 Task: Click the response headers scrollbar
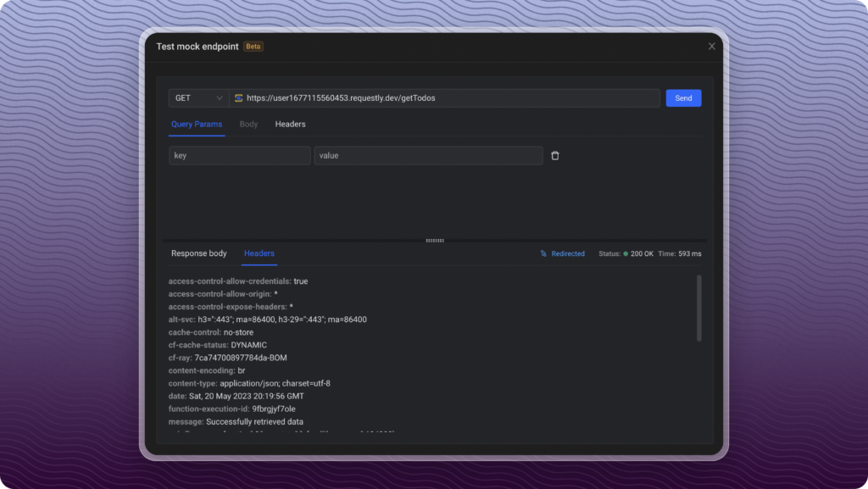coord(698,308)
